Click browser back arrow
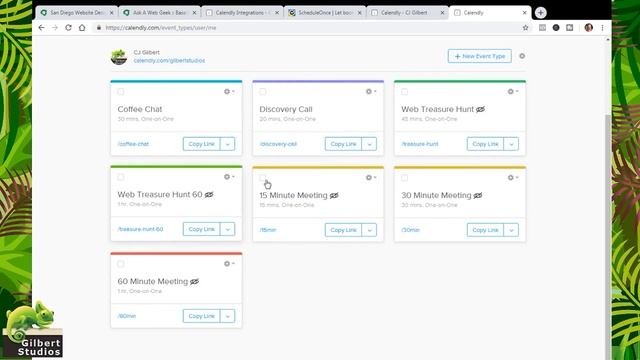 [x=41, y=28]
